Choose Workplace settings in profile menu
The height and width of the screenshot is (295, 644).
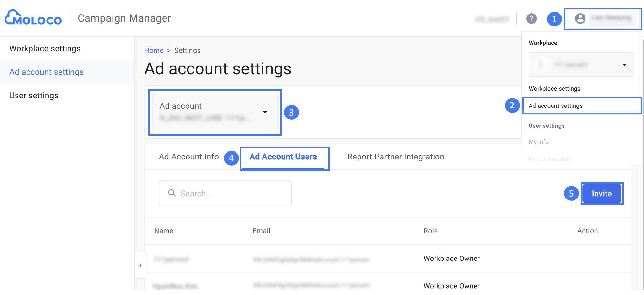click(x=554, y=89)
